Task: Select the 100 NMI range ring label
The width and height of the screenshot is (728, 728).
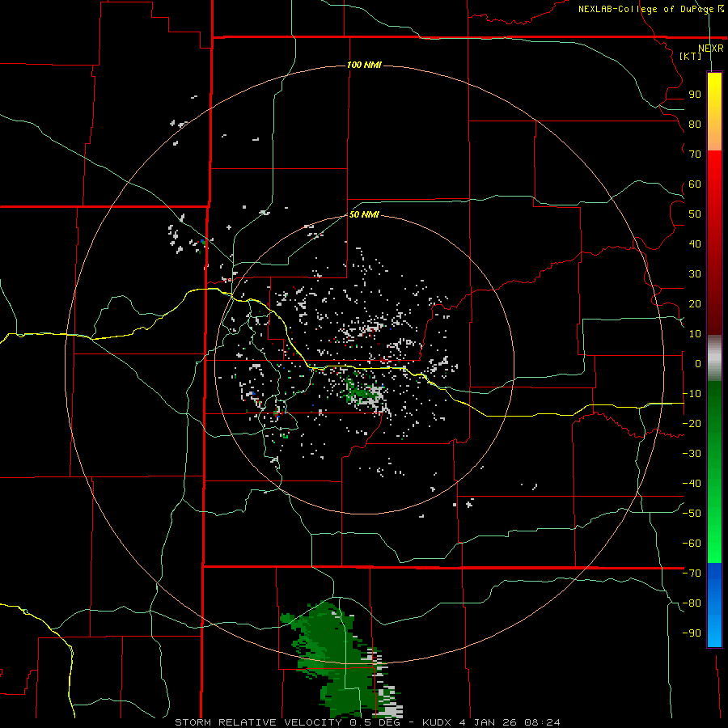Action: (x=364, y=65)
